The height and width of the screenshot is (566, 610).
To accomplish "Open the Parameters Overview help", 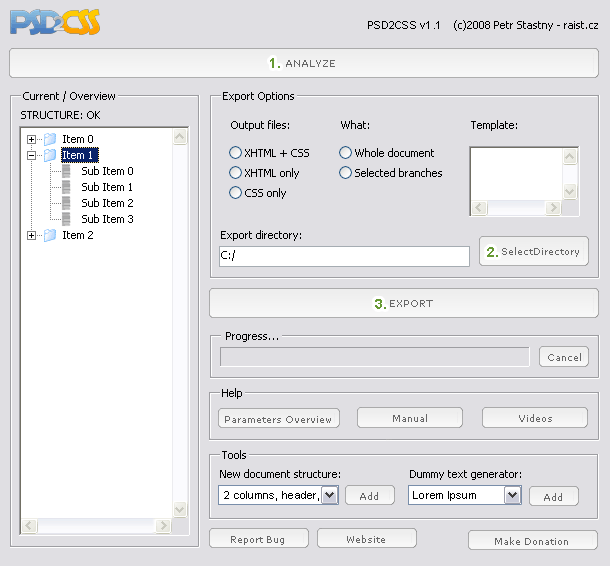I will point(279,419).
